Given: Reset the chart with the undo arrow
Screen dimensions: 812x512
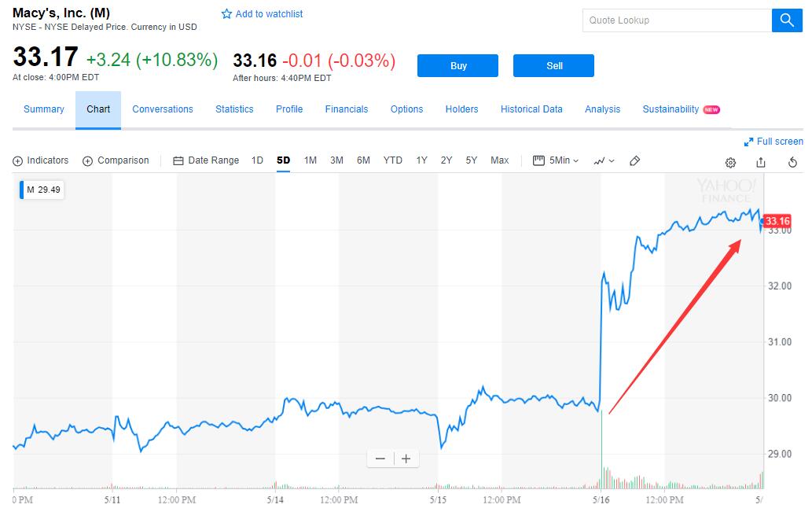Looking at the screenshot, I should [792, 162].
